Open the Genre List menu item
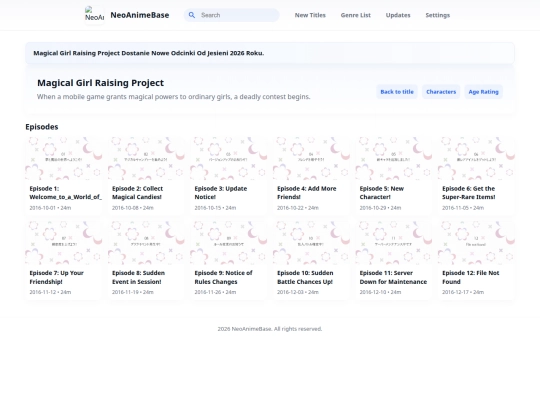Viewport: 540px width, 405px height. tap(355, 15)
